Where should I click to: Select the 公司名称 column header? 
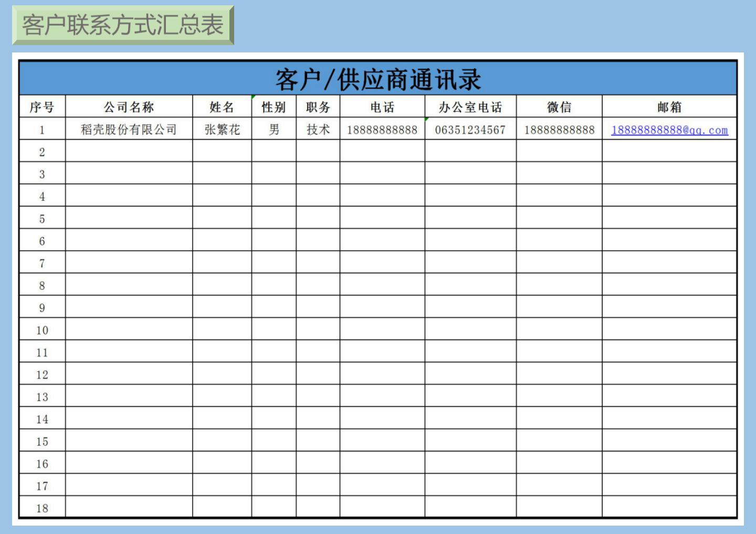129,106
